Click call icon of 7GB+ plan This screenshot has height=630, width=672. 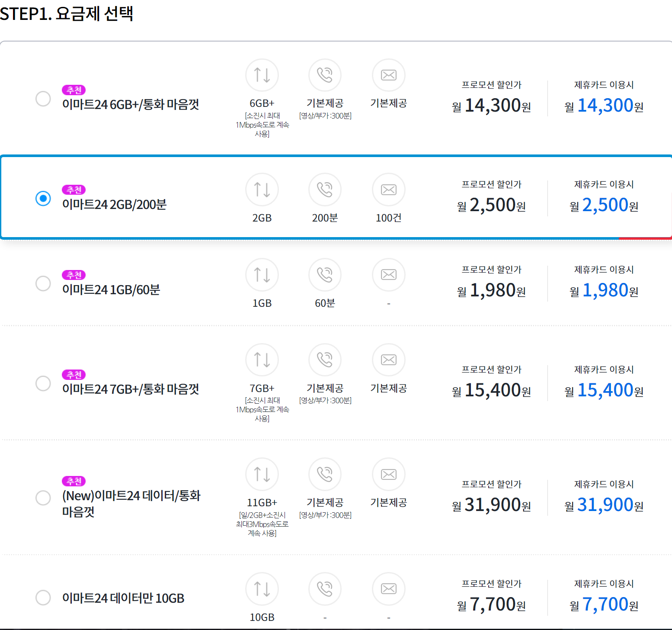pos(325,360)
